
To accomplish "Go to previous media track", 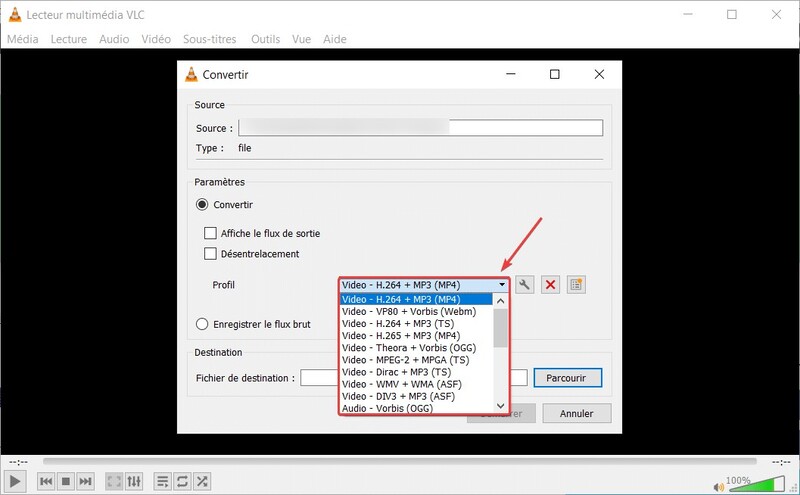I will coord(46,481).
